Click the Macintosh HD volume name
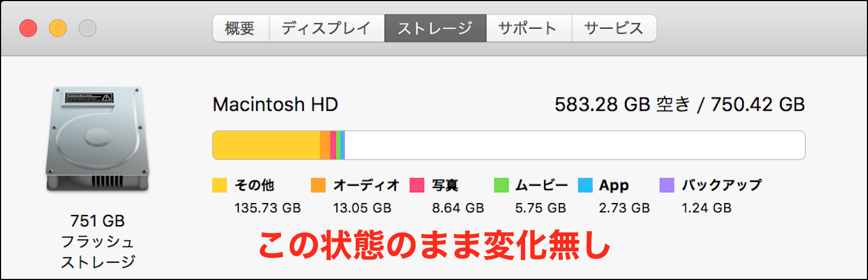Image resolution: width=868 pixels, height=280 pixels. (275, 105)
